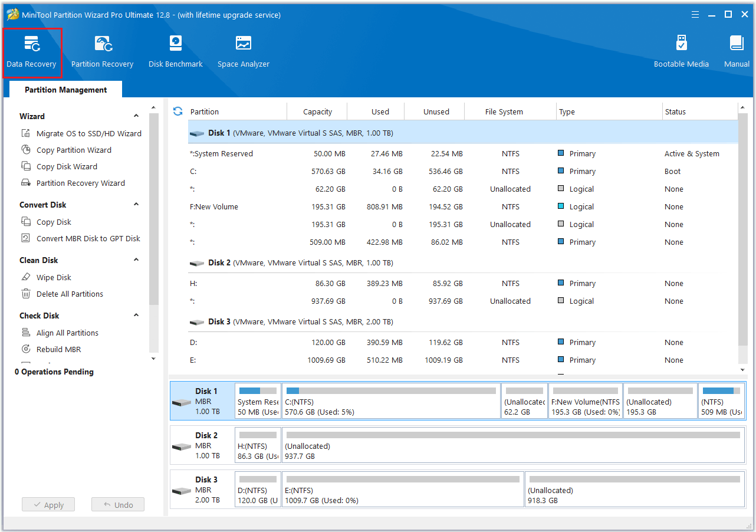Click the Wipe Disk eraser icon
This screenshot has width=756, height=532.
[x=26, y=277]
